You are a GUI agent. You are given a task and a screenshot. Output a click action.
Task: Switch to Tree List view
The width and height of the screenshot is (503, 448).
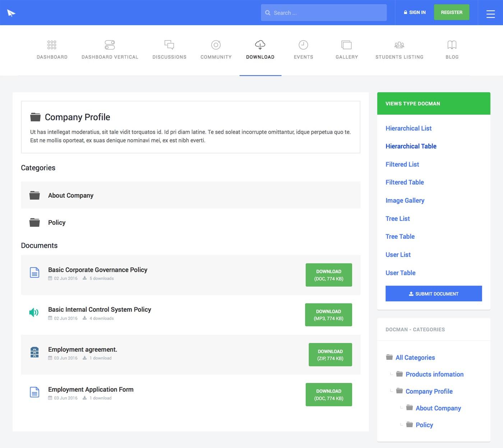pos(398,219)
